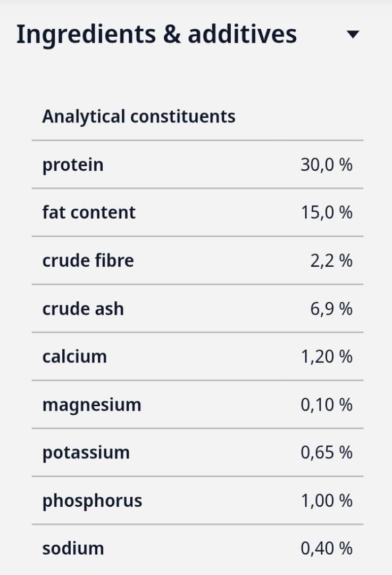This screenshot has width=392, height=575.
Task: Click the crude ash label
Action: click(83, 309)
